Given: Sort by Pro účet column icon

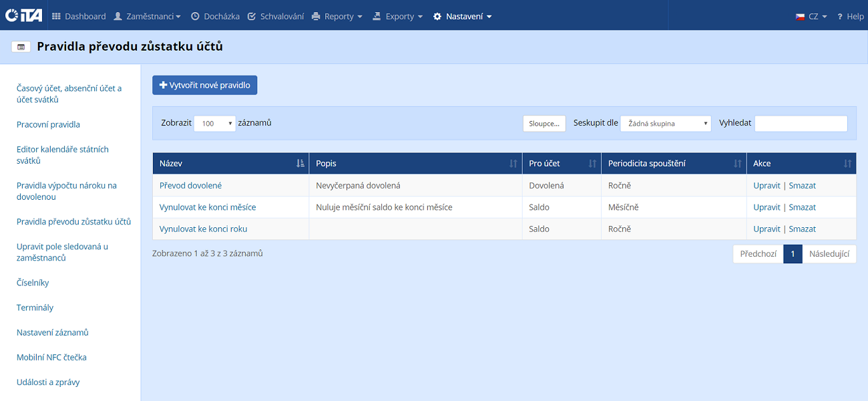Looking at the screenshot, I should [592, 164].
